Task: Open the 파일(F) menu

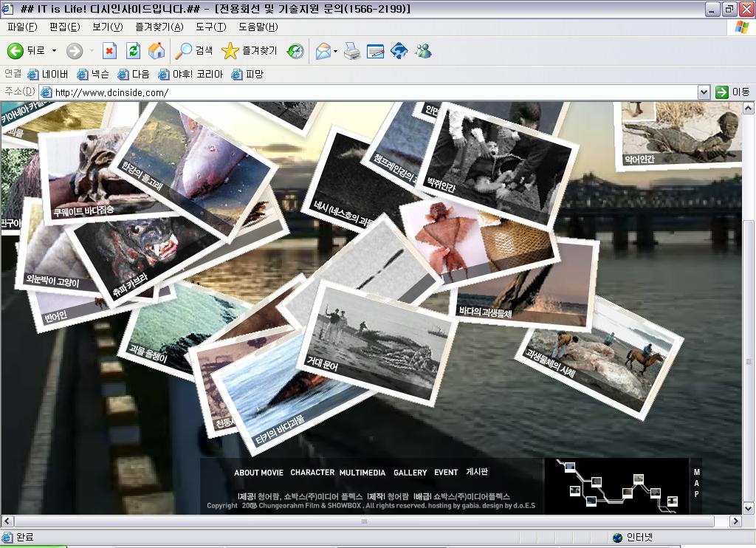Action: coord(22,27)
